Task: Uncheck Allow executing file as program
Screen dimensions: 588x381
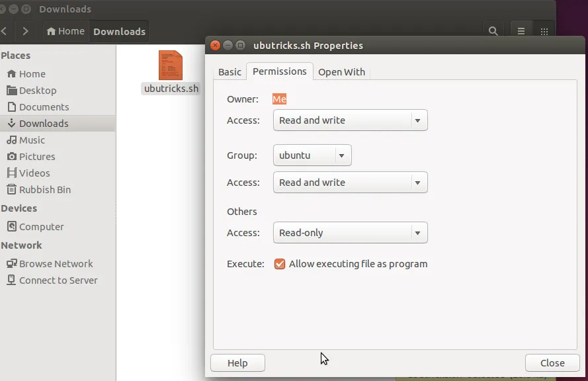Action: (280, 264)
